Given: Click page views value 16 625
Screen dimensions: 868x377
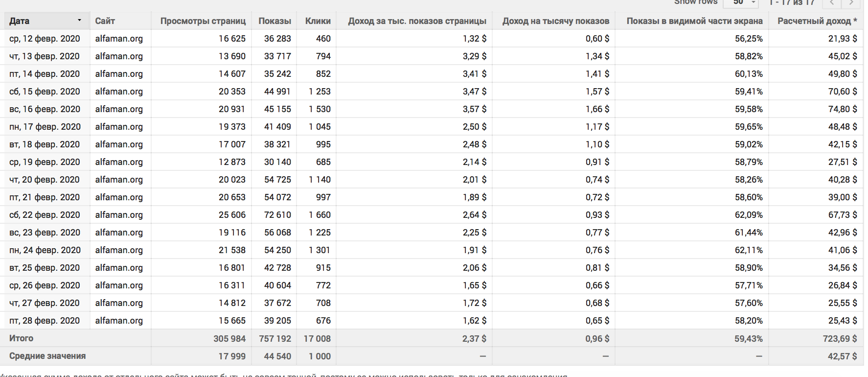Looking at the screenshot, I should [232, 39].
